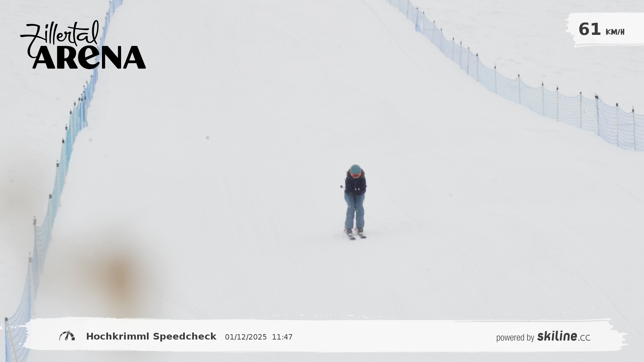Viewport: 644px width, 362px height.
Task: Click the skier's pink skis
Action: (x=355, y=234)
